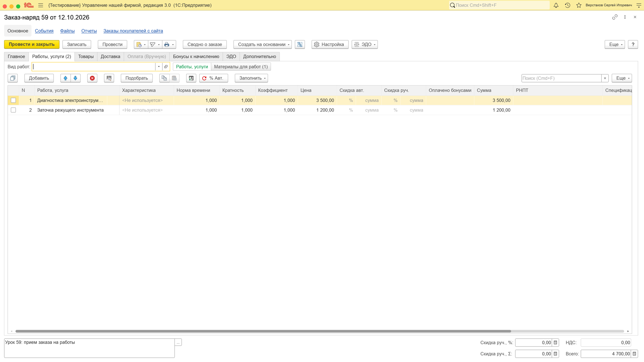Click right arrow of the horizontal scrollbar
The image size is (644, 362).
click(x=628, y=331)
